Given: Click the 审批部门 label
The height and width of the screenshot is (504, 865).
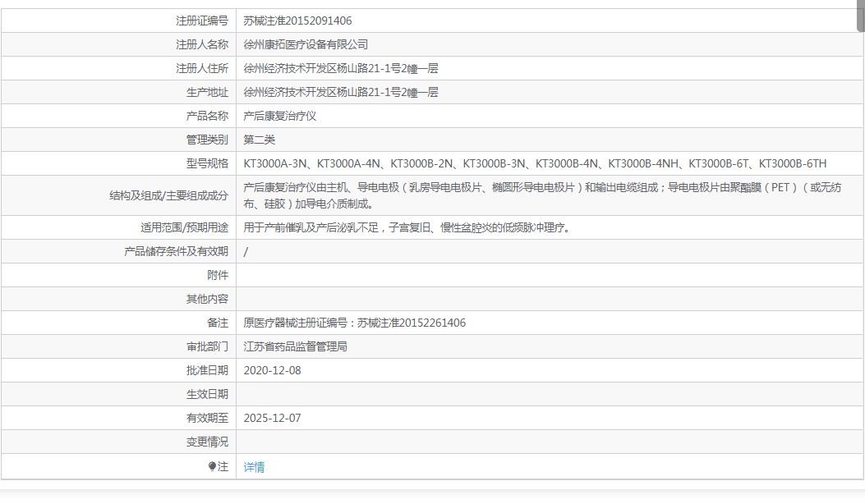Looking at the screenshot, I should pyautogui.click(x=208, y=346).
